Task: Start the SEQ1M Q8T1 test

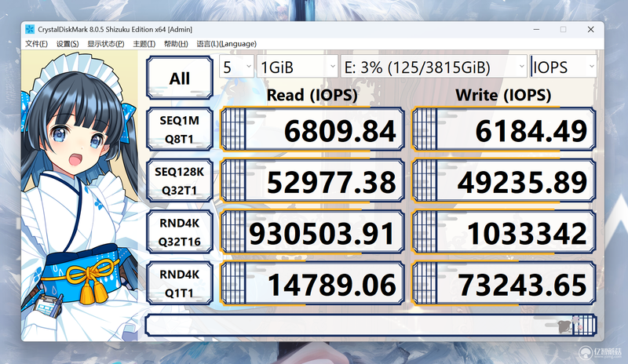Action: click(x=180, y=129)
